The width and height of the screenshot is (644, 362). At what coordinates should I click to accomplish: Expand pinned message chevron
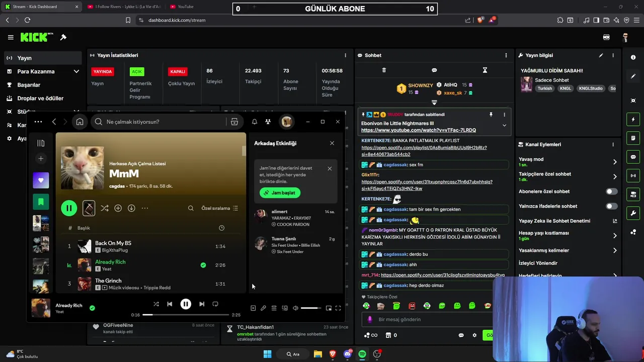[x=504, y=126]
